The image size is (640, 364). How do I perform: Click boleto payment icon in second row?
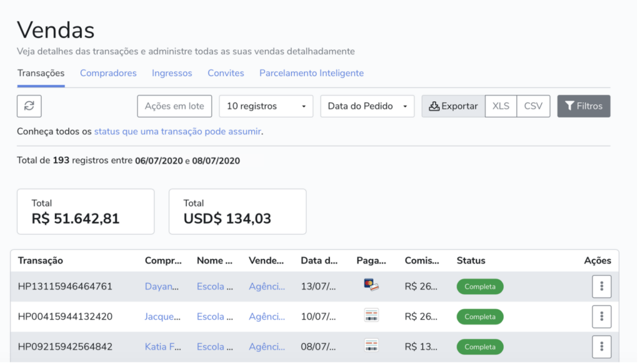coord(371,315)
